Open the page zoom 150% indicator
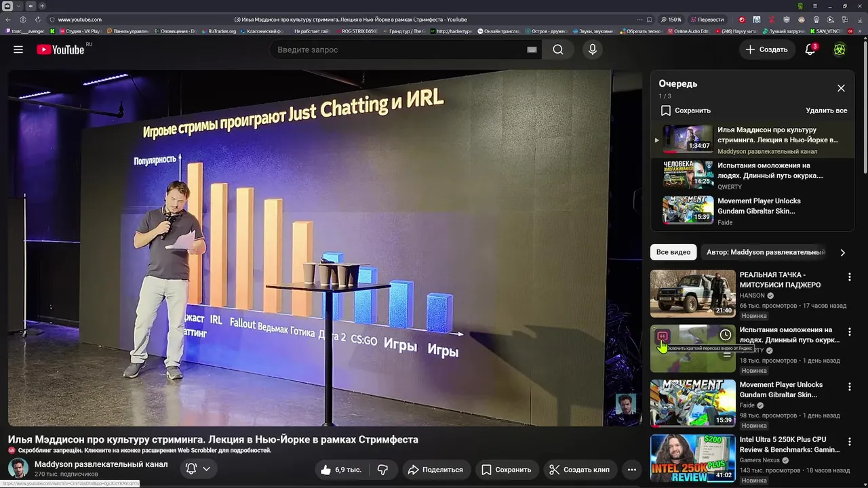Screen dimensions: 868x488 (x=671, y=20)
